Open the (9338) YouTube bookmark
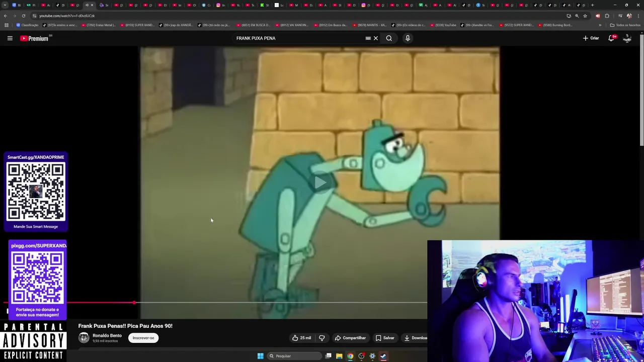644x362 pixels. (443, 25)
